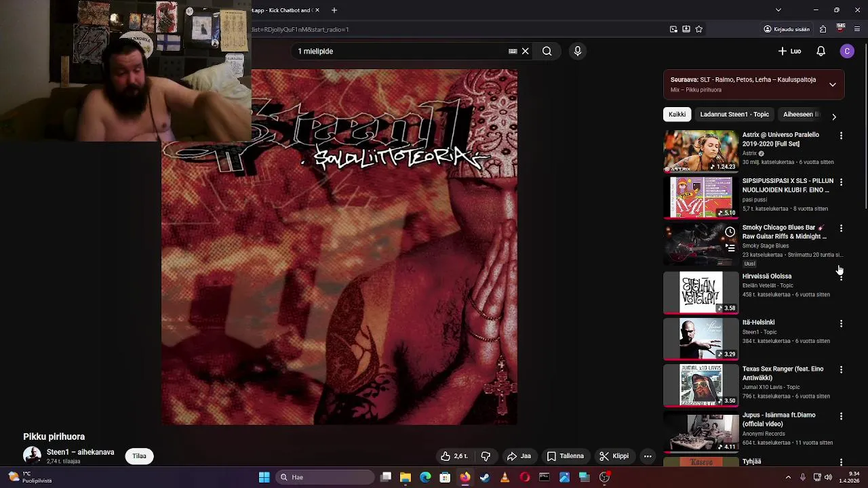Click the Steen1 channel avatar

32,456
